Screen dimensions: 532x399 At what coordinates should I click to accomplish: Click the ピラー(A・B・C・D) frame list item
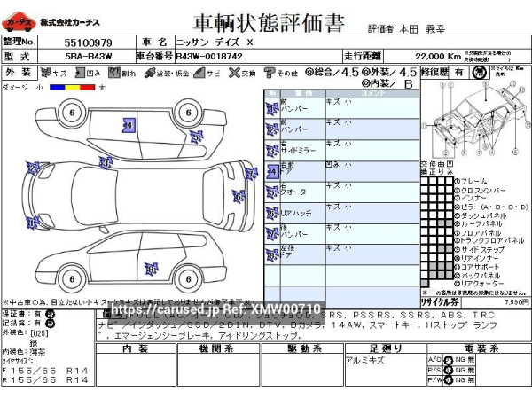click(x=491, y=207)
